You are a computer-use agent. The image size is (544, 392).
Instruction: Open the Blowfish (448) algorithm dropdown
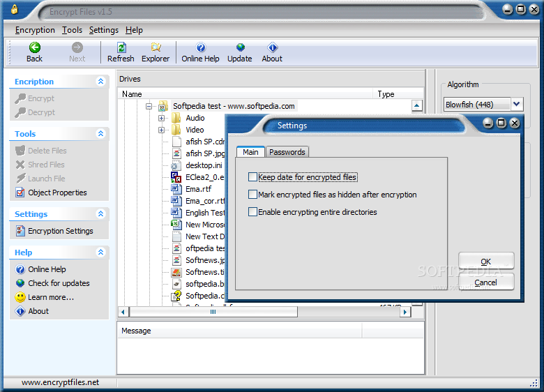517,104
